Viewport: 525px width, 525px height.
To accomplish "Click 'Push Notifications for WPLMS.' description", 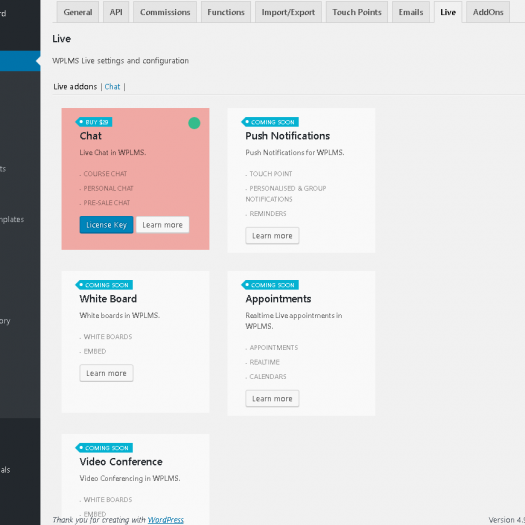I will 295,152.
